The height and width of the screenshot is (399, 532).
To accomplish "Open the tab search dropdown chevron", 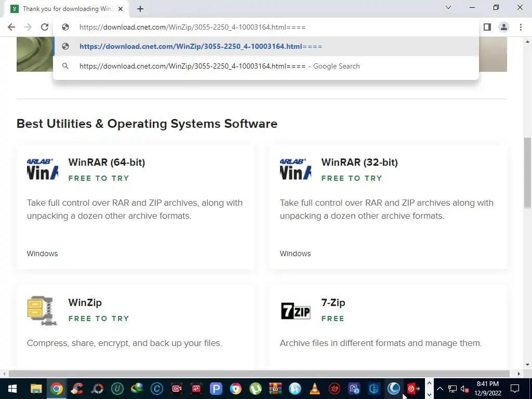I will pos(448,7).
